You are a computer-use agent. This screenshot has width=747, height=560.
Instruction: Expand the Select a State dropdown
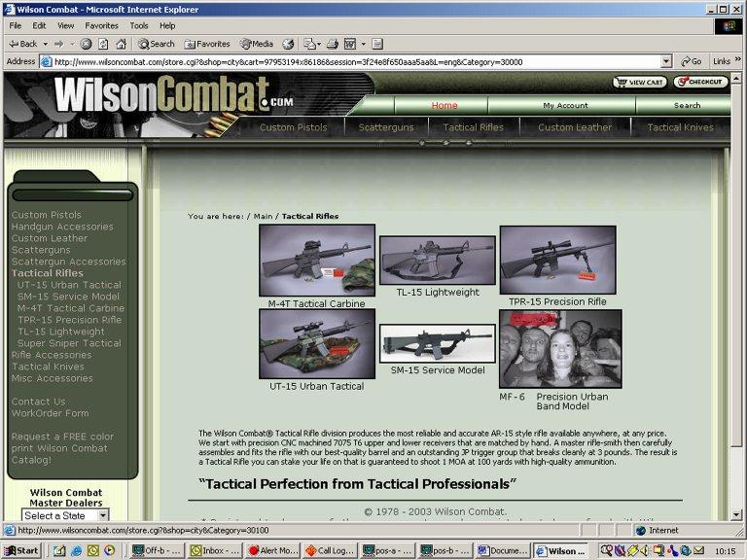pyautogui.click(x=103, y=515)
